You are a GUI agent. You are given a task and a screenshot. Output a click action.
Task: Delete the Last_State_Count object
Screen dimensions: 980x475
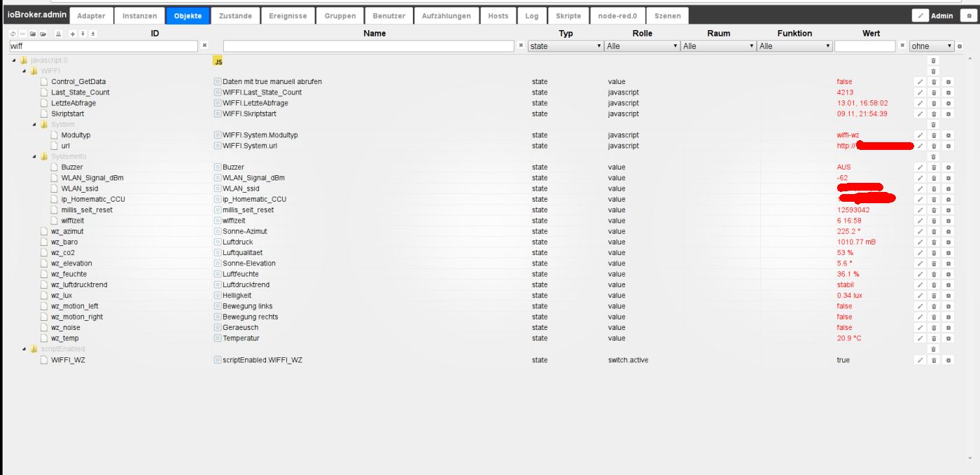934,92
